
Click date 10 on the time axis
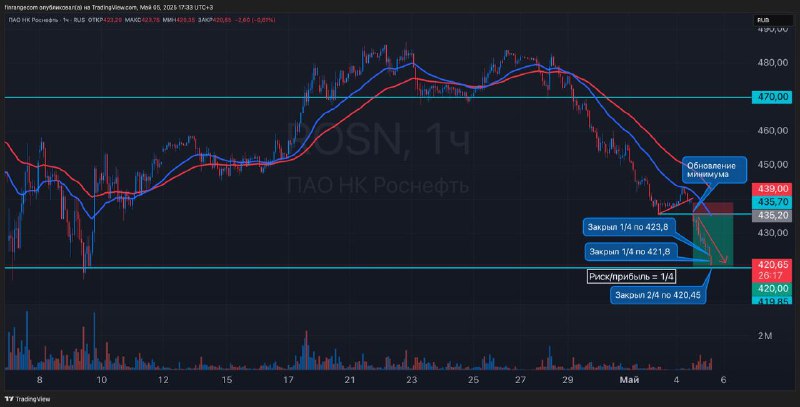(x=102, y=380)
